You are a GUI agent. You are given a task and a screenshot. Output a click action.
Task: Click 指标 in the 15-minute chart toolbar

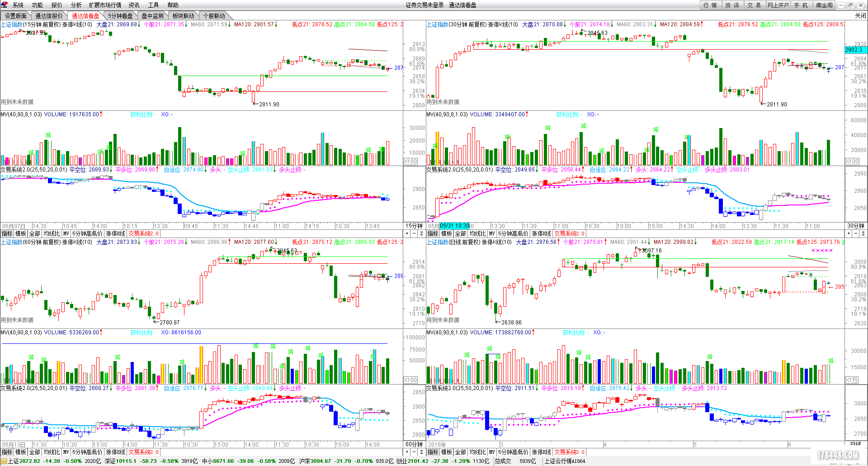point(7,233)
